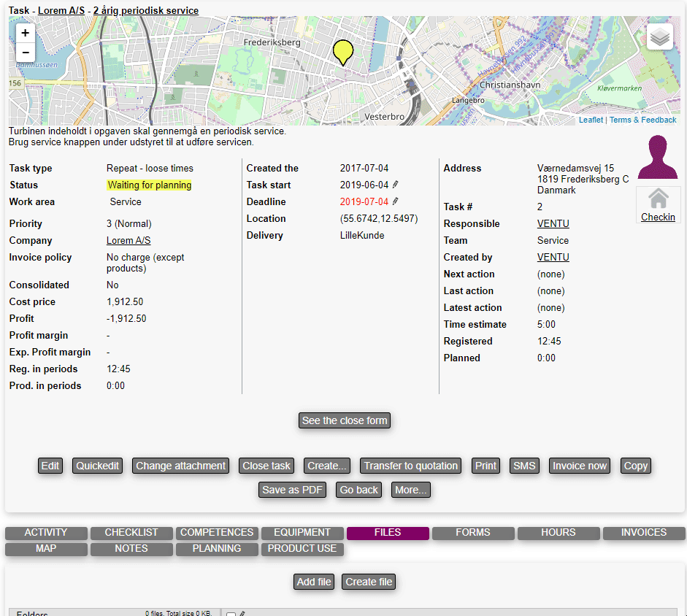Click See the close form button
This screenshot has width=687, height=616.
click(x=345, y=420)
